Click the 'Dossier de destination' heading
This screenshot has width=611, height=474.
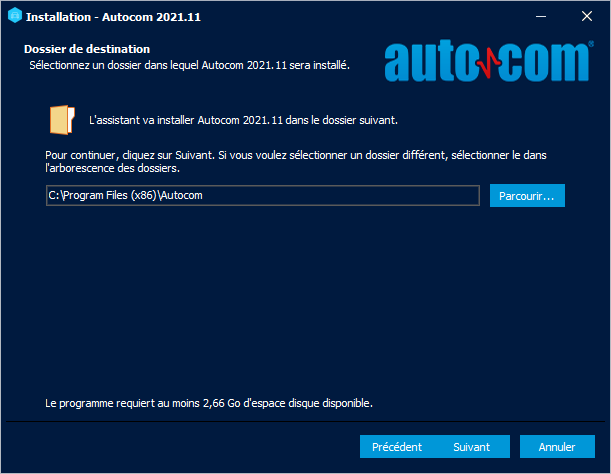point(87,49)
